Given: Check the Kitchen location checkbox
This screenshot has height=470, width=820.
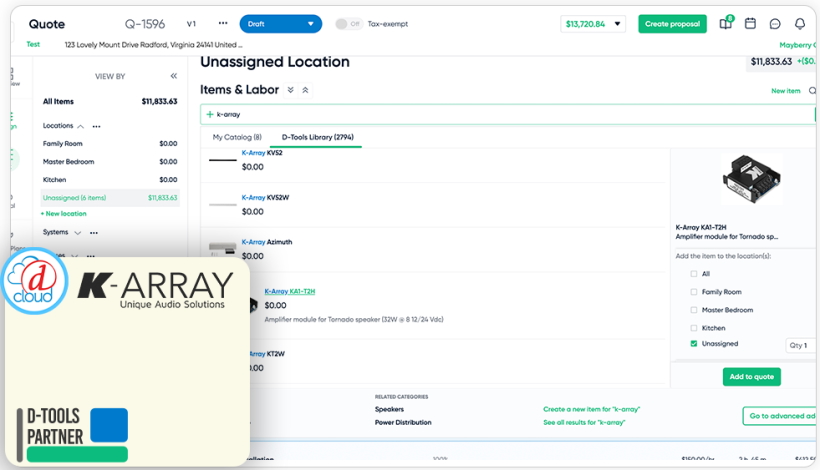Looking at the screenshot, I should [x=693, y=328].
